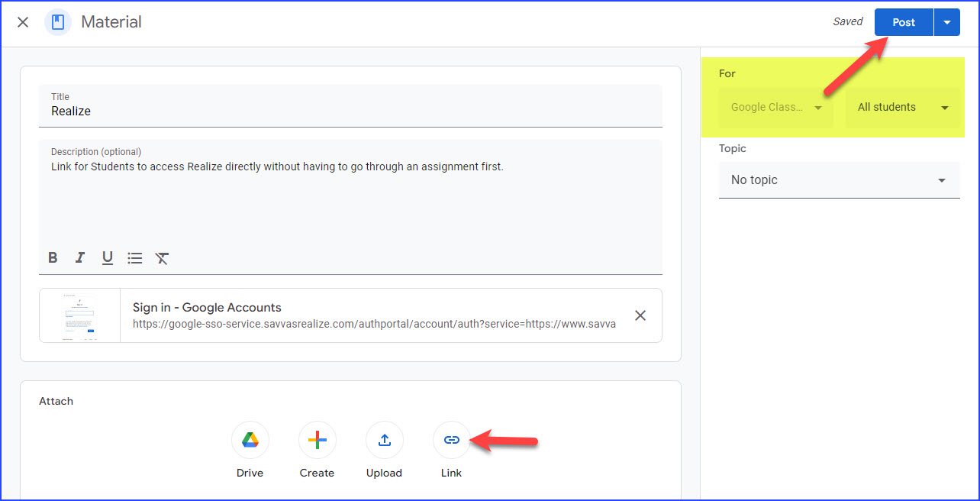Close the Material creation page
The image size is (980, 501).
pos(22,22)
